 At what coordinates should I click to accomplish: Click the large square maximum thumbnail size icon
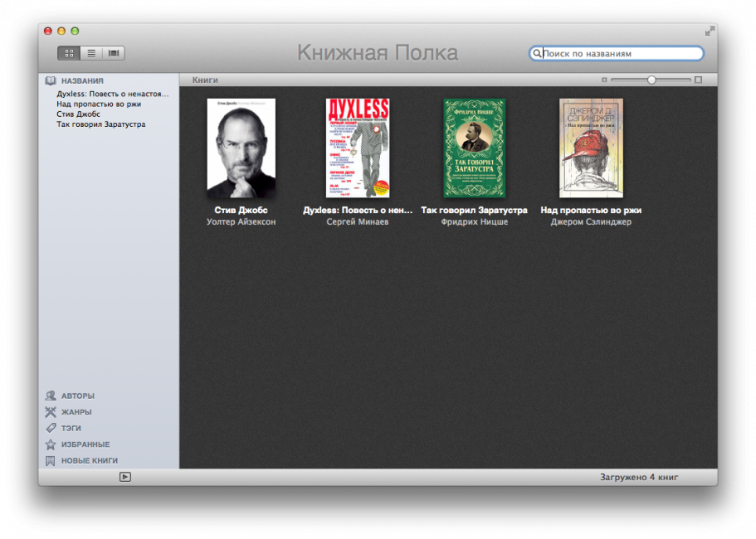(698, 80)
